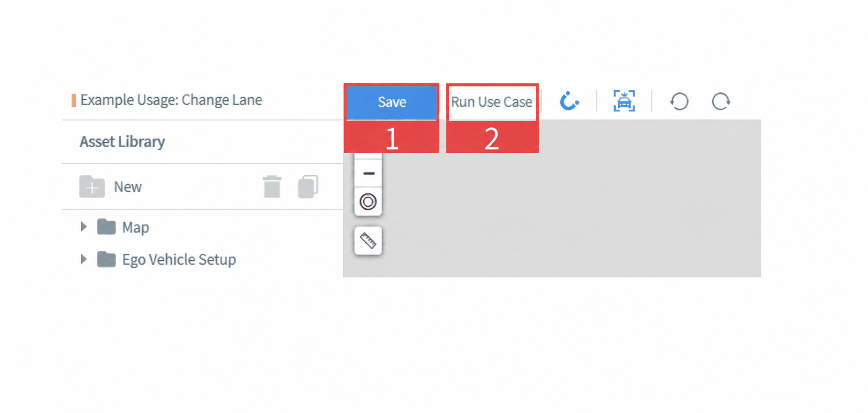Redo the action with the clockwise arrow
The width and height of the screenshot is (868, 413).
click(721, 101)
